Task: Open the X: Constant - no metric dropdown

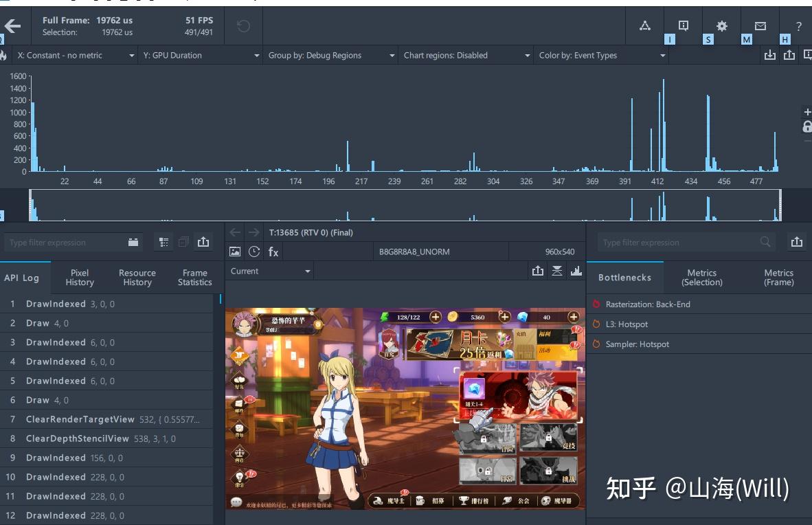Action: (75, 56)
